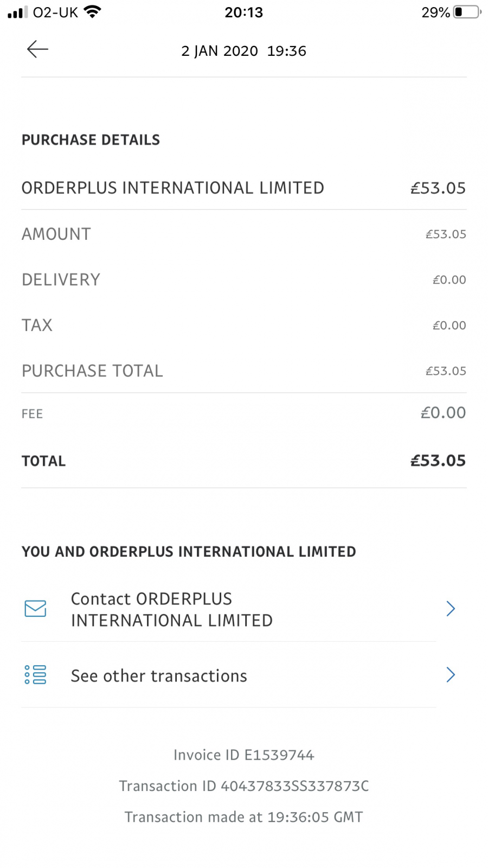Select Contact ORDERPLUS INTERNATIONAL LIMITED

pyautogui.click(x=228, y=609)
